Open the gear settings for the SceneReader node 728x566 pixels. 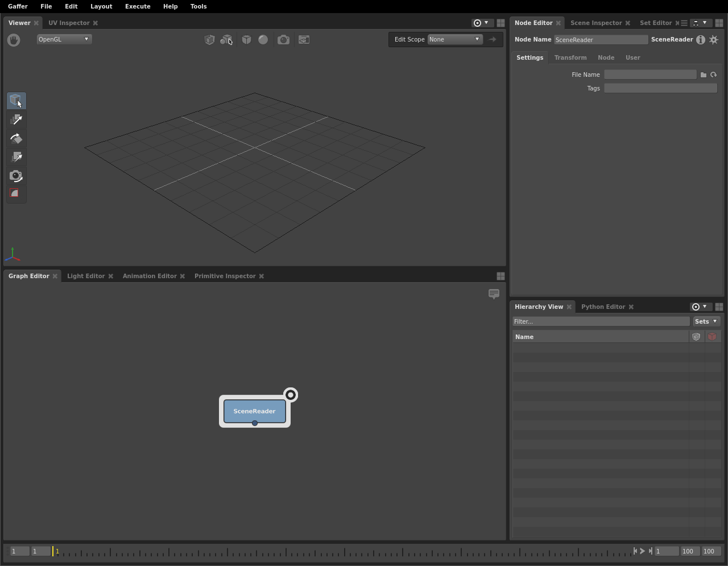(714, 40)
